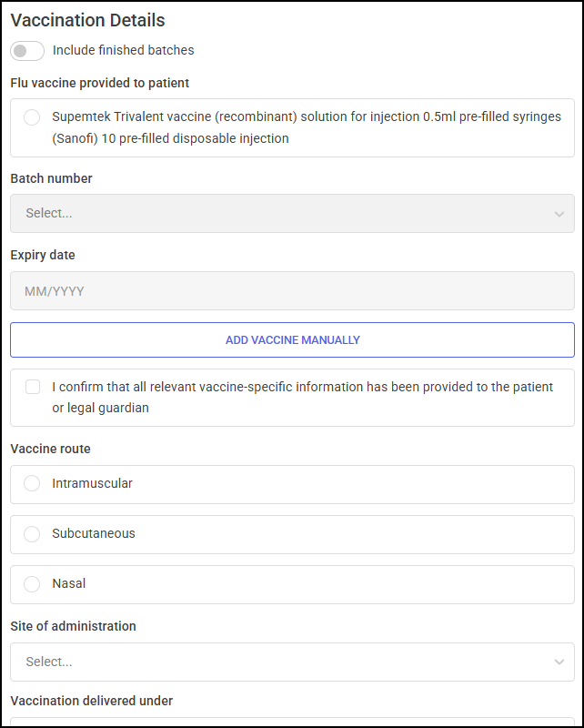Click the Subcutaneous option label text

click(94, 533)
